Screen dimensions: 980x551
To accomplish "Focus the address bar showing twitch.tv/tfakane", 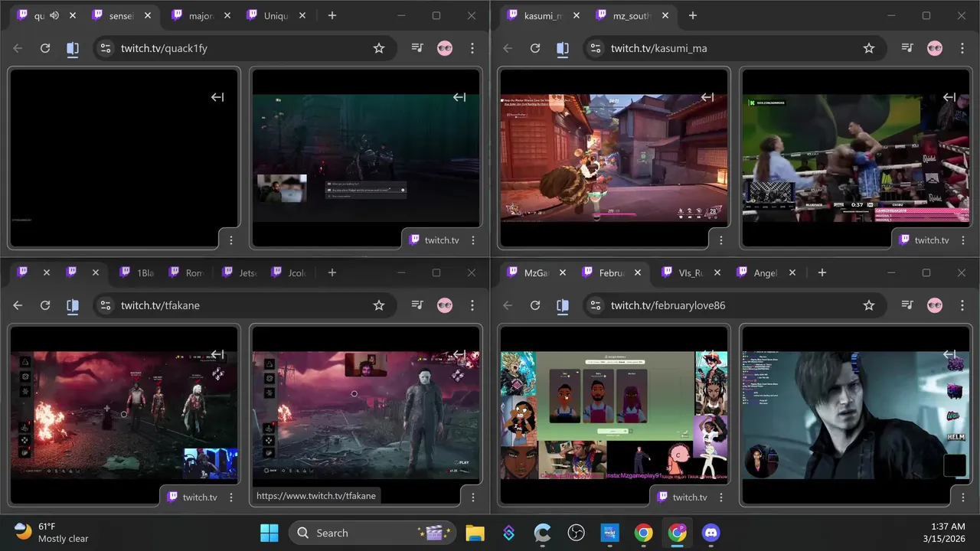I will 245,305.
